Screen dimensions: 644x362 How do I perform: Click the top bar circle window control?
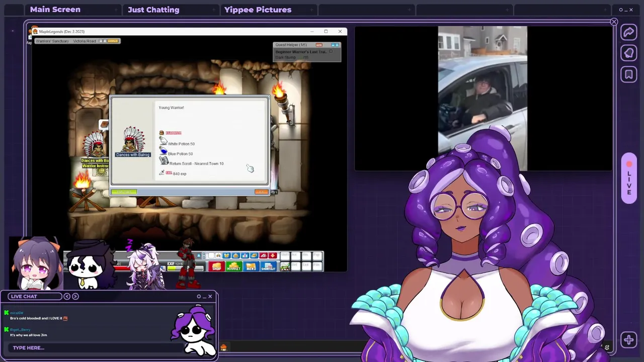[x=621, y=10]
